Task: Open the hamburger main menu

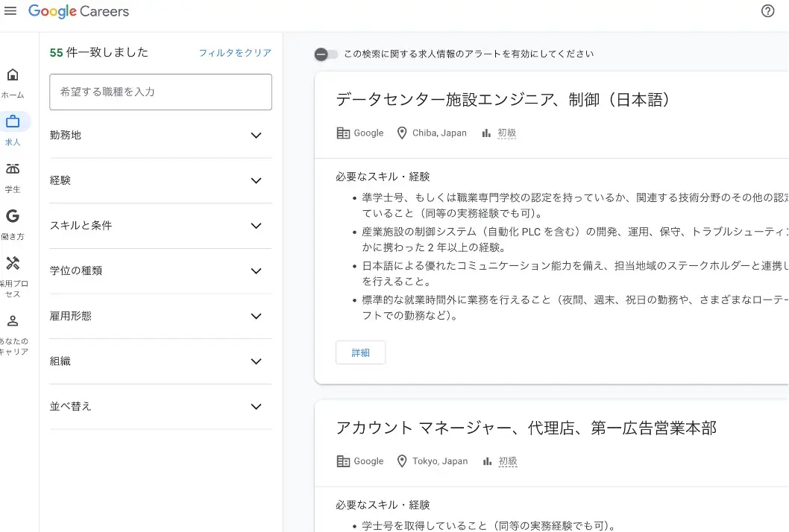Action: (10, 10)
